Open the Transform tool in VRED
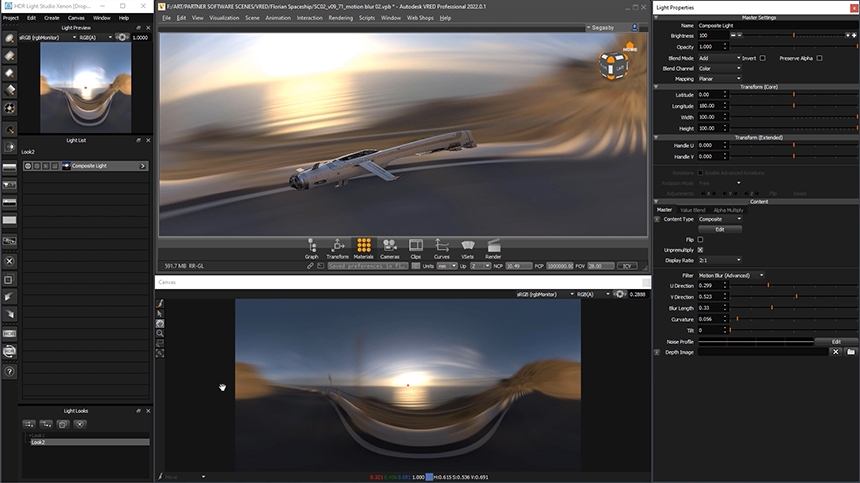 click(x=337, y=248)
